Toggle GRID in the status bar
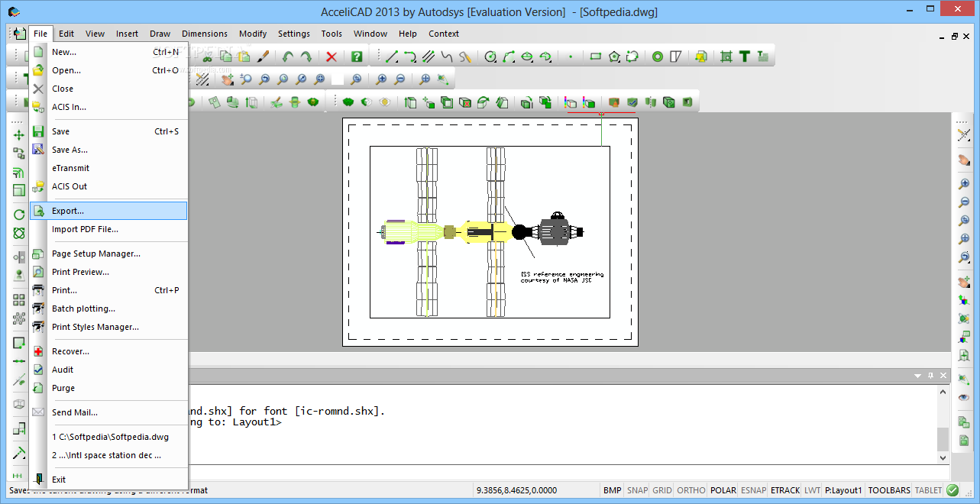980x504 pixels. (662, 490)
